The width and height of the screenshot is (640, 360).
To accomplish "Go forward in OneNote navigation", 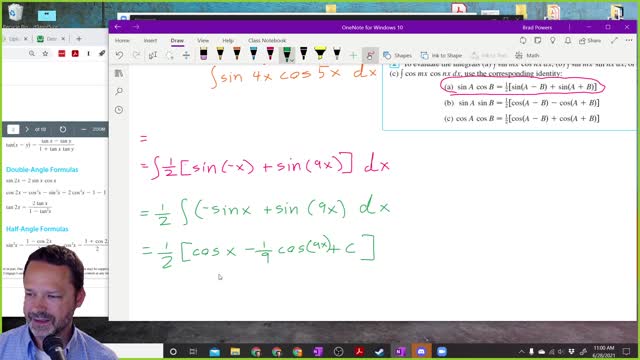I will click(136, 27).
